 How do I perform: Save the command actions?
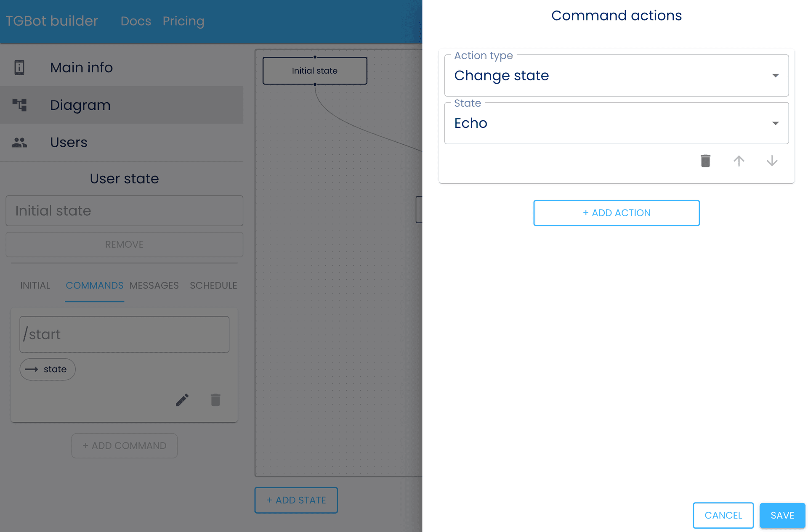(x=782, y=515)
